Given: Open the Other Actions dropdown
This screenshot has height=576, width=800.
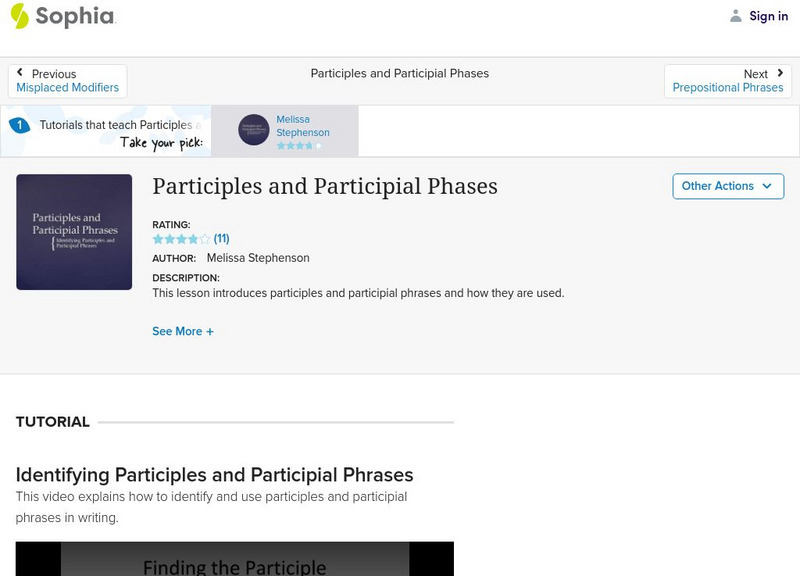Looking at the screenshot, I should click(727, 186).
